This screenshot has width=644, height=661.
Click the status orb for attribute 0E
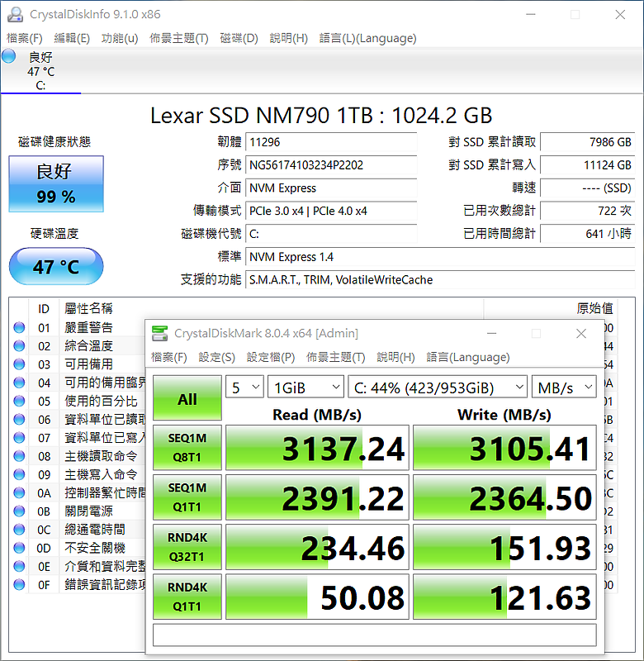point(19,566)
